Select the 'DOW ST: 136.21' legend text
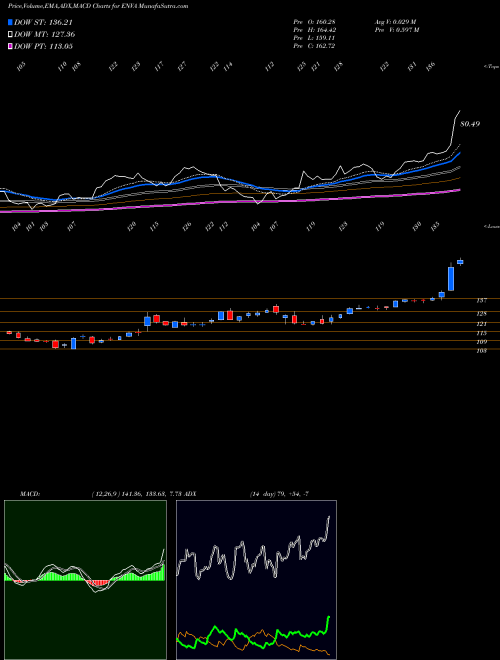This screenshot has width=500, height=660. (x=43, y=22)
